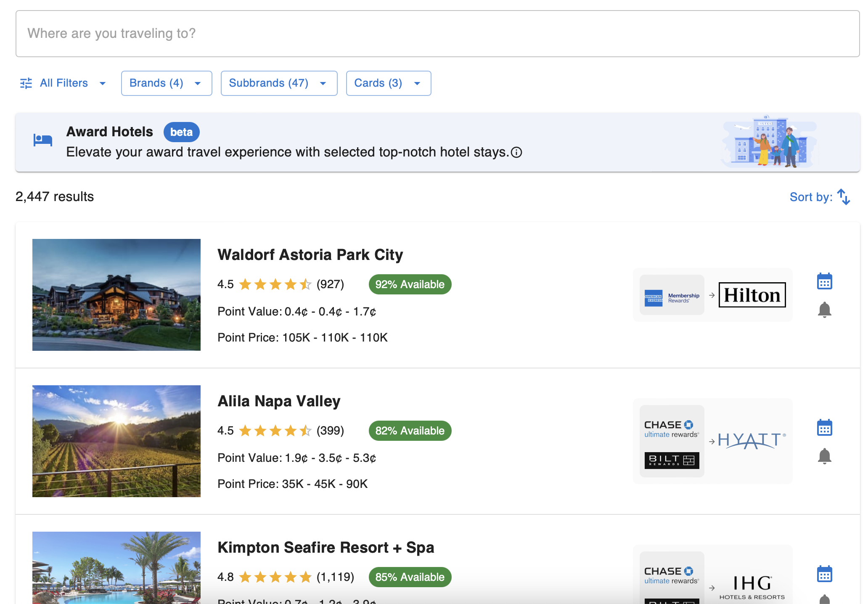Open the Alila Napa Valley title link
The image size is (868, 604).
tap(279, 401)
